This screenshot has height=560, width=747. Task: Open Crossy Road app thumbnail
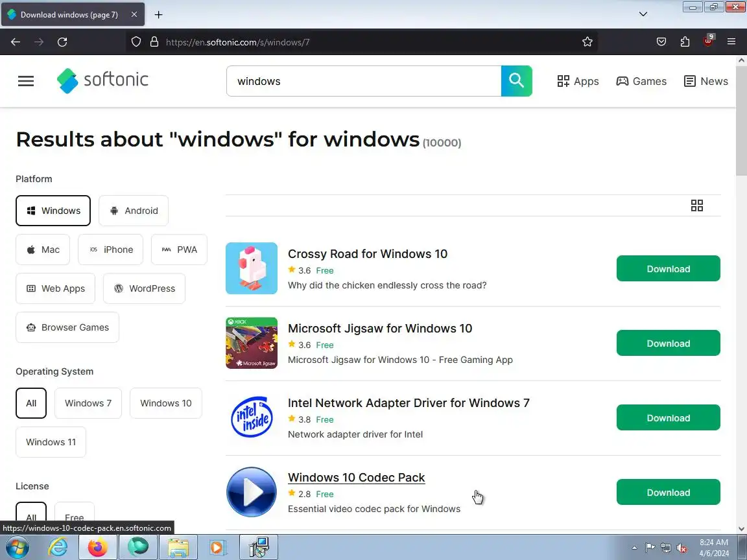click(x=252, y=268)
